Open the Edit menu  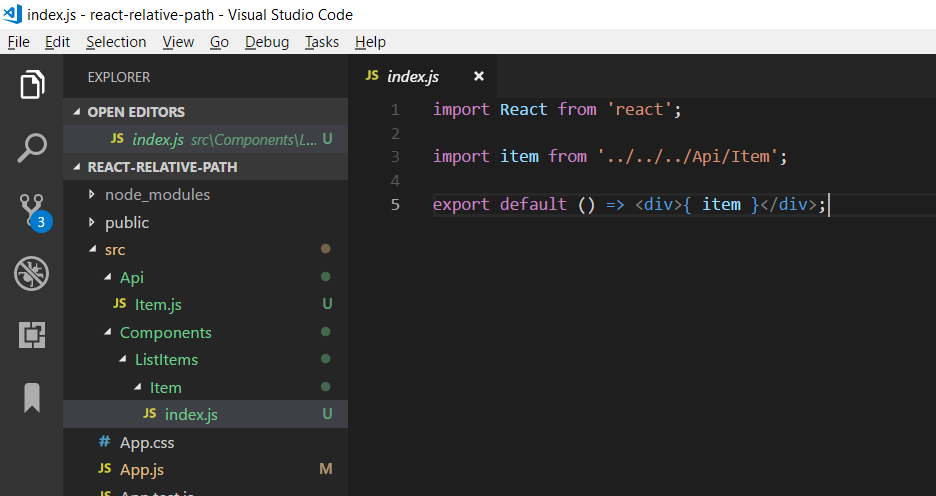coord(57,42)
